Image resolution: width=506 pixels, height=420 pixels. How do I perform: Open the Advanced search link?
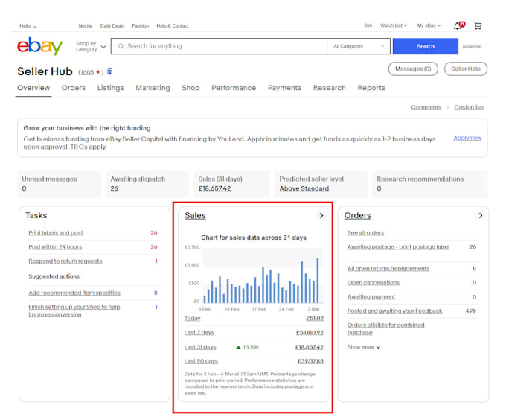click(472, 46)
